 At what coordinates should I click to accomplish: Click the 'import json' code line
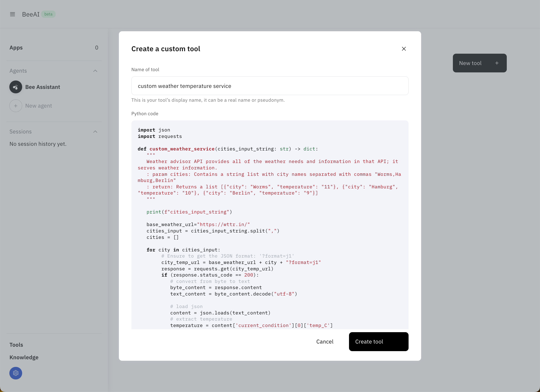point(154,130)
